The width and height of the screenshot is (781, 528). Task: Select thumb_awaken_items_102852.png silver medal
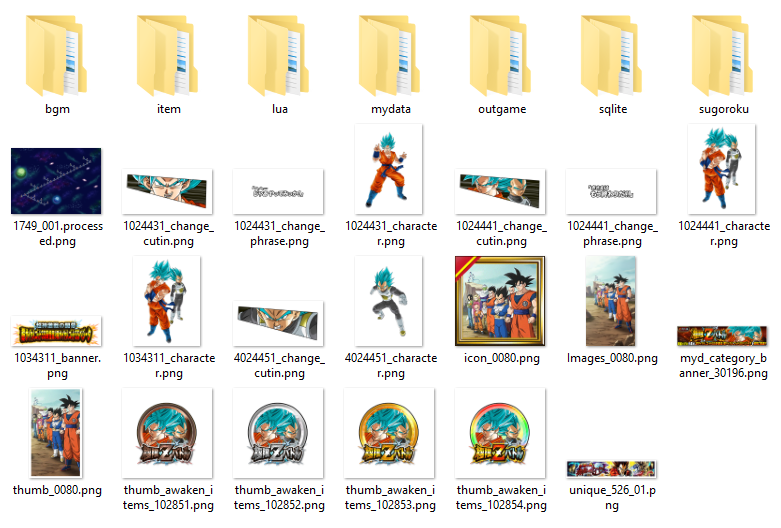coord(278,433)
